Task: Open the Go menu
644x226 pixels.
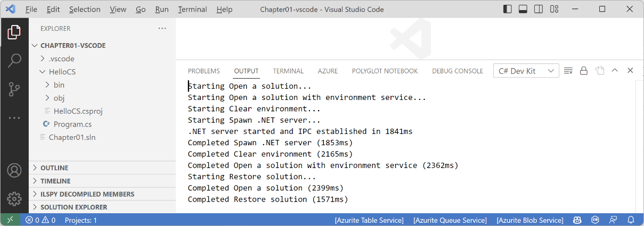Action: [141, 9]
